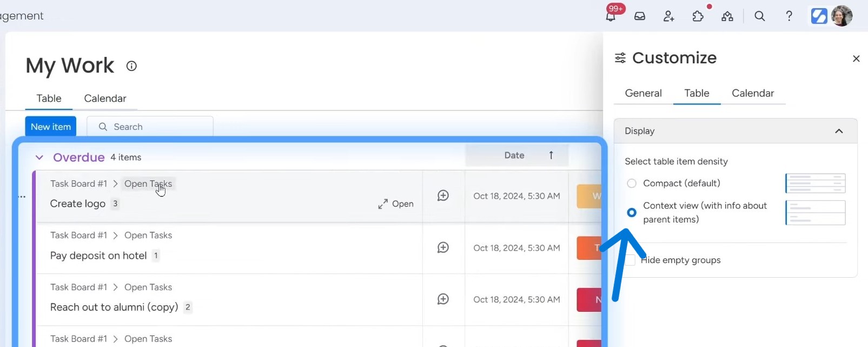Screen dimensions: 868x347
Task: Select Compact (default) density
Action: (632, 184)
